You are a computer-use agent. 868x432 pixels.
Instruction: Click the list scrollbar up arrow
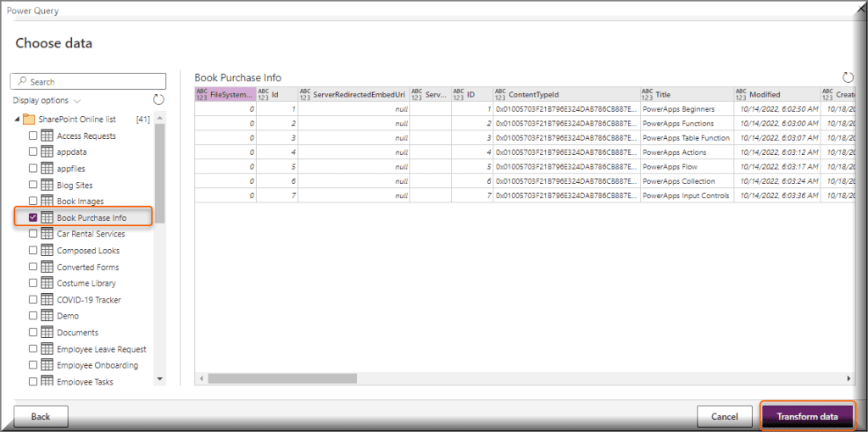click(x=160, y=119)
